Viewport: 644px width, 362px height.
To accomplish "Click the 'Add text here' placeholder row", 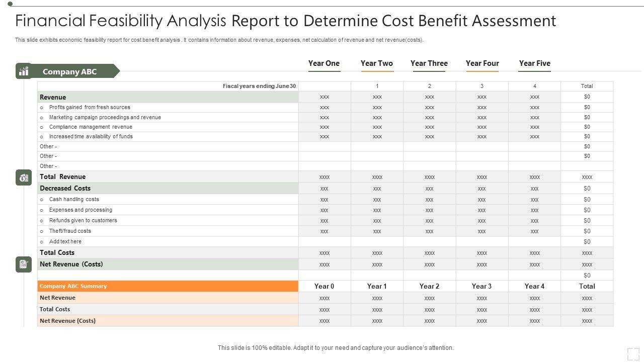I will click(65, 242).
